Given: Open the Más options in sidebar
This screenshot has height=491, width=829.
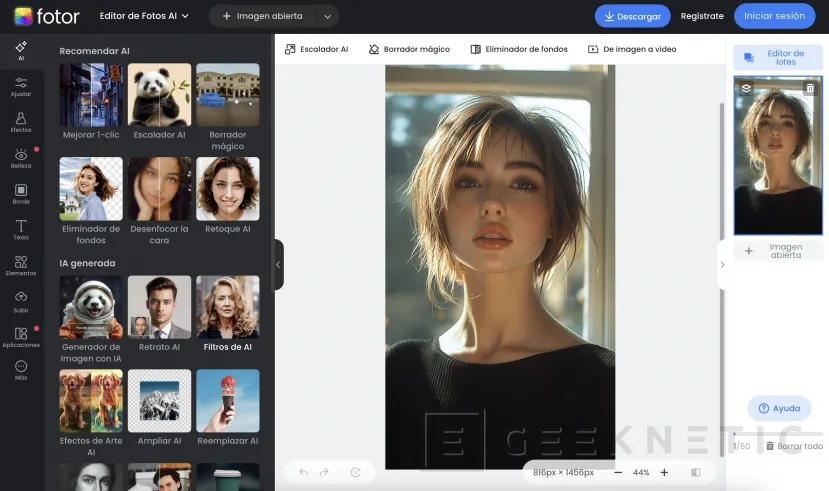Looking at the screenshot, I should (x=21, y=370).
